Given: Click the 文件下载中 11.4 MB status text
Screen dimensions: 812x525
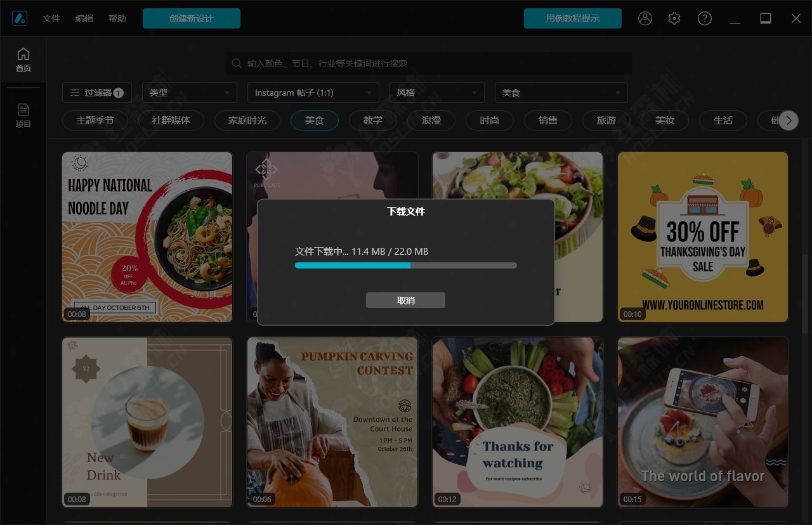Looking at the screenshot, I should coord(362,252).
